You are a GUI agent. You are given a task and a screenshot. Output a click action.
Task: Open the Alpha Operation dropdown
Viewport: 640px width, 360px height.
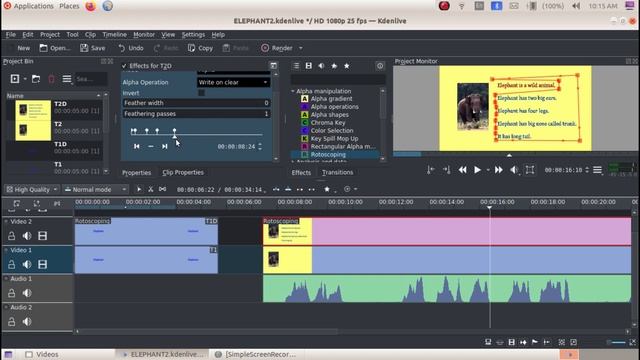(233, 82)
